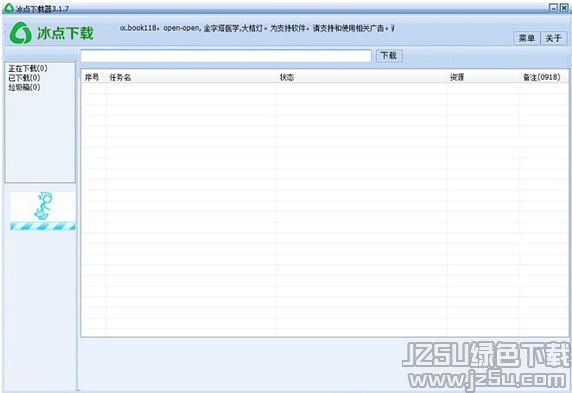Click the 状态 column header
The height and width of the screenshot is (393, 572).
pos(362,77)
